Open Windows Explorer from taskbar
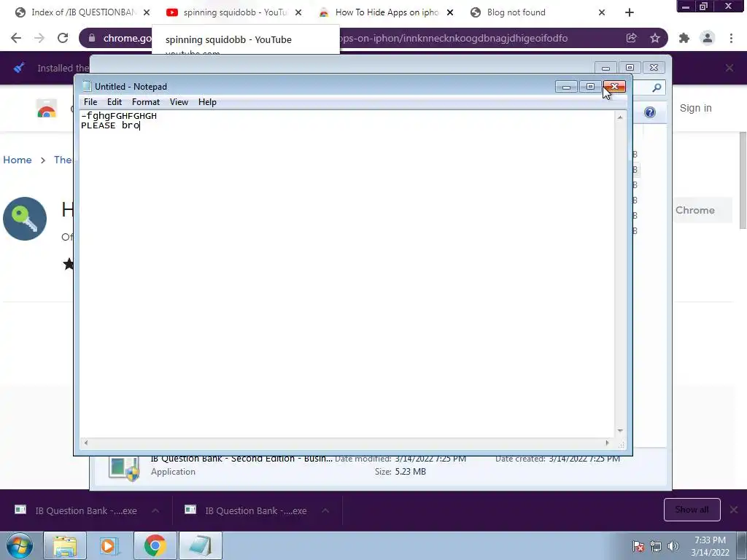This screenshot has width=747, height=560. click(x=65, y=545)
